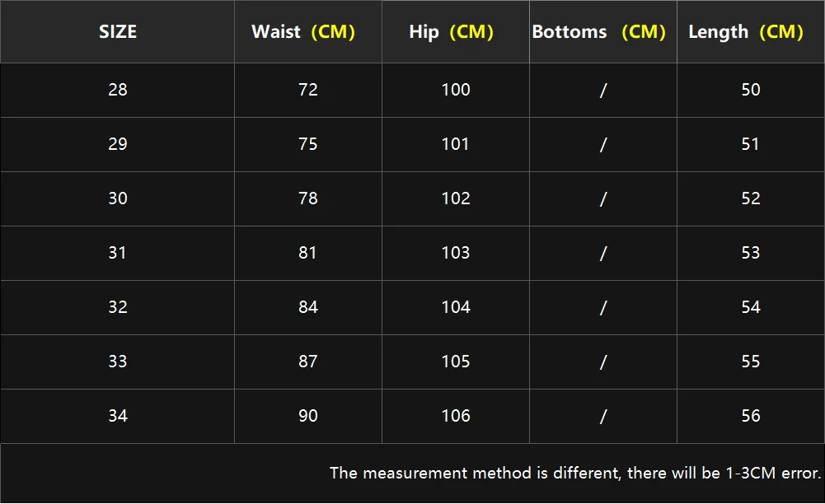Select size 34 cell
This screenshot has height=504, width=825.
pyautogui.click(x=118, y=416)
